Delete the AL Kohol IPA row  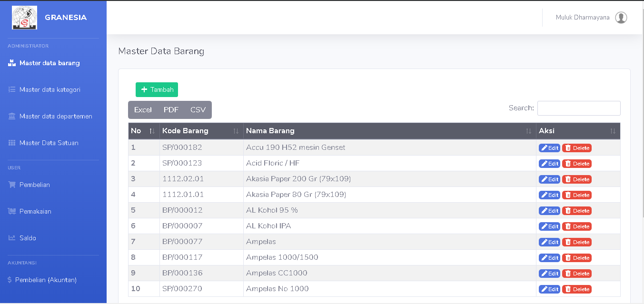[577, 226]
